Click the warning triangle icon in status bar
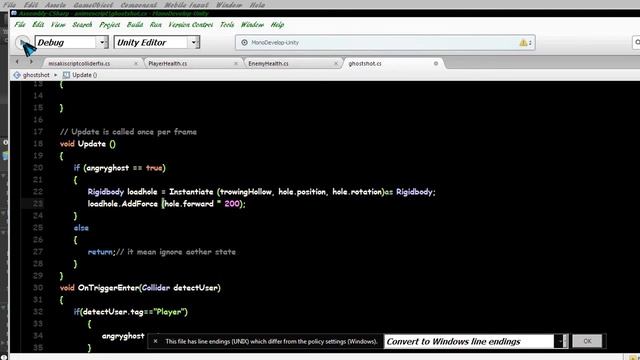Viewport: 640px width, 360px height. point(523,42)
